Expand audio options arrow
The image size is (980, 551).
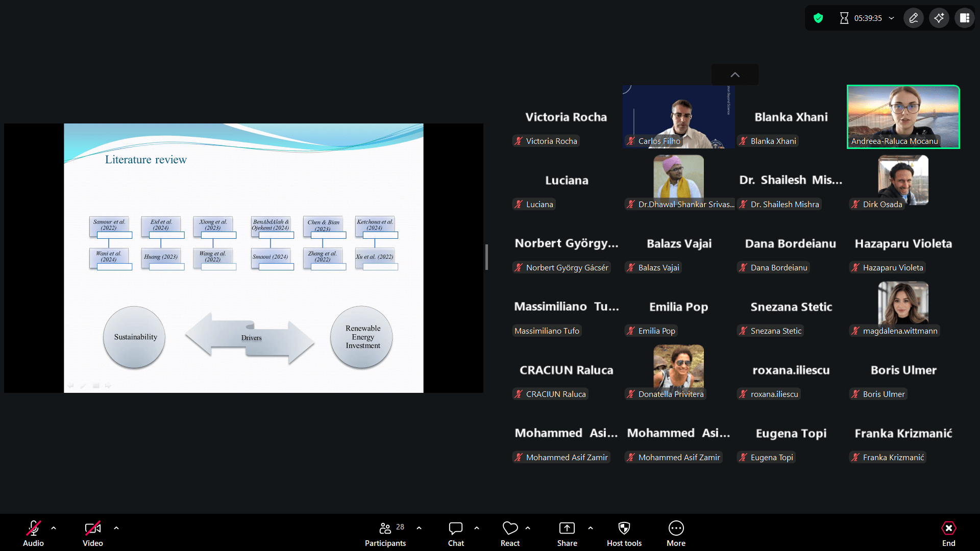[x=54, y=528]
